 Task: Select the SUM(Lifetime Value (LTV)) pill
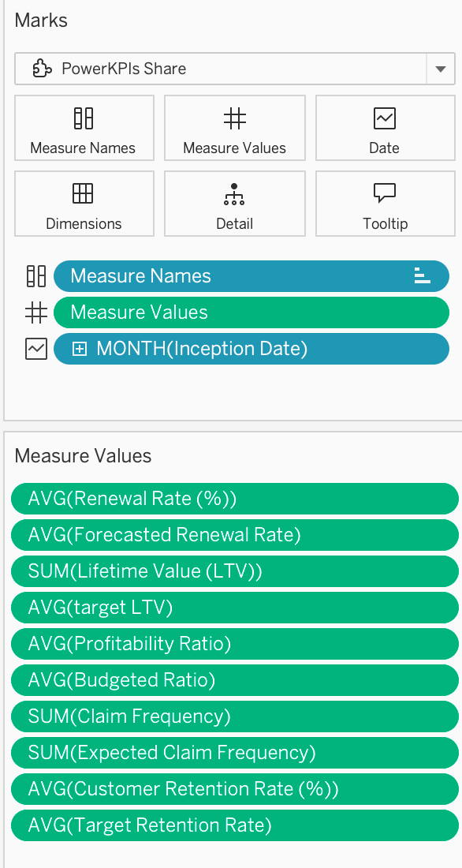point(235,571)
